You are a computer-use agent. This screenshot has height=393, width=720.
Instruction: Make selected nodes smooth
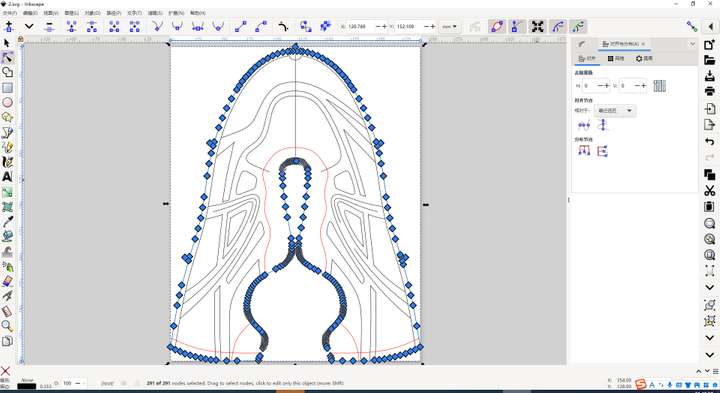(x=177, y=27)
